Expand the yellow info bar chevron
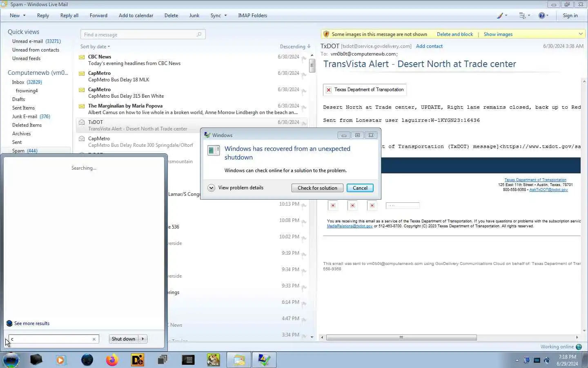This screenshot has height=368, width=588. (581, 34)
